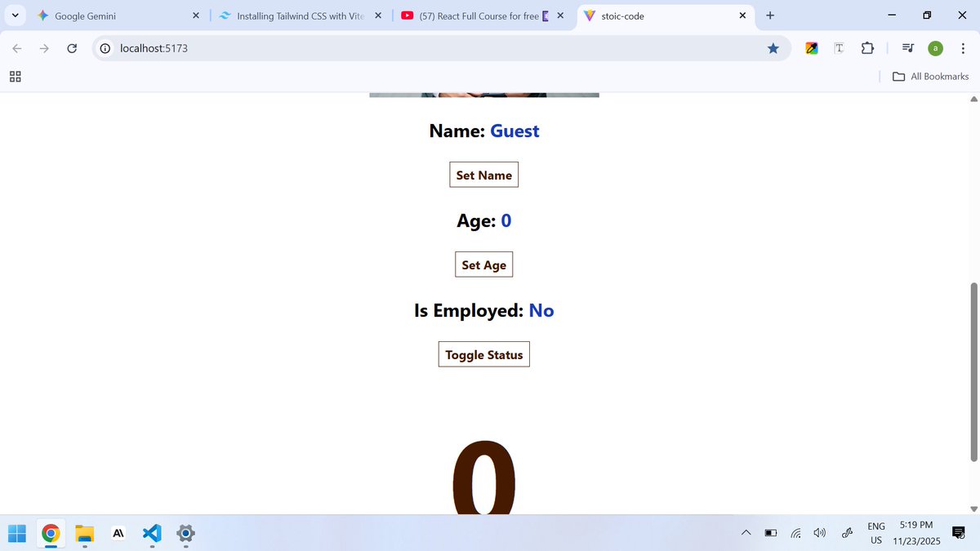Reload the localhost page
Screen dimensions: 980x551
[72, 48]
